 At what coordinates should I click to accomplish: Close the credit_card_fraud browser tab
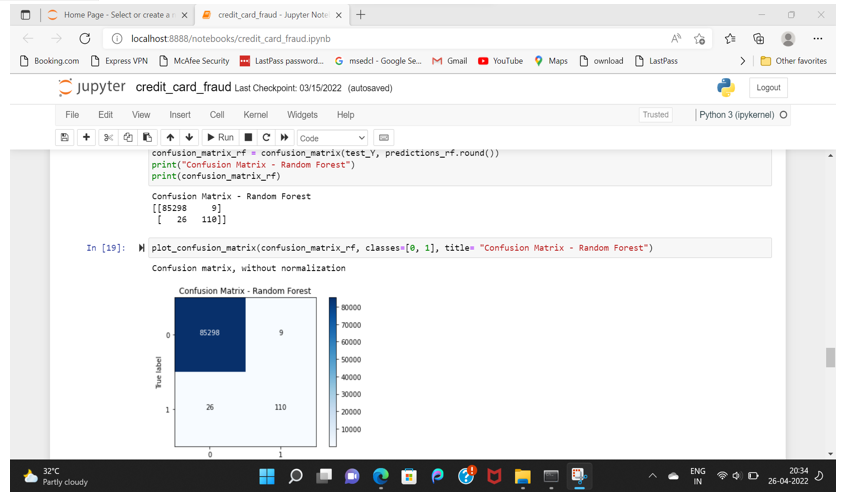(x=339, y=15)
